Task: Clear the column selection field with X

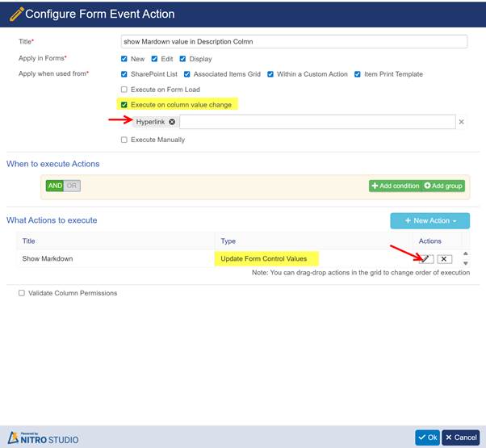Action: pos(462,122)
